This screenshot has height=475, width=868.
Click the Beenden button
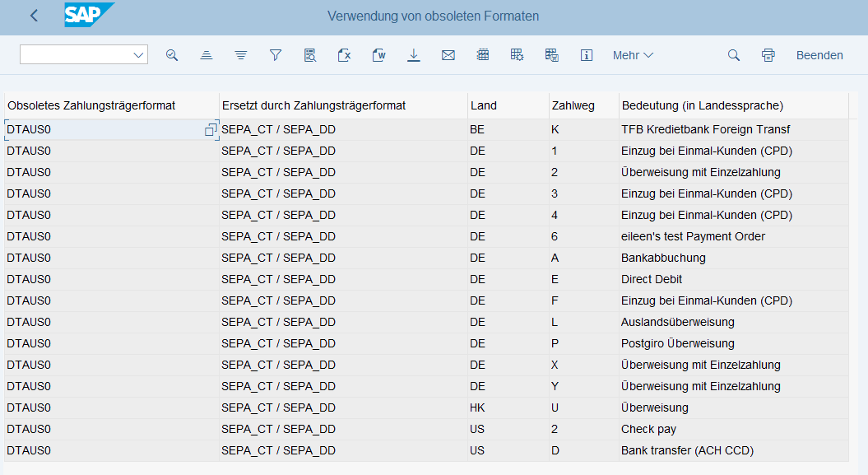pos(819,55)
